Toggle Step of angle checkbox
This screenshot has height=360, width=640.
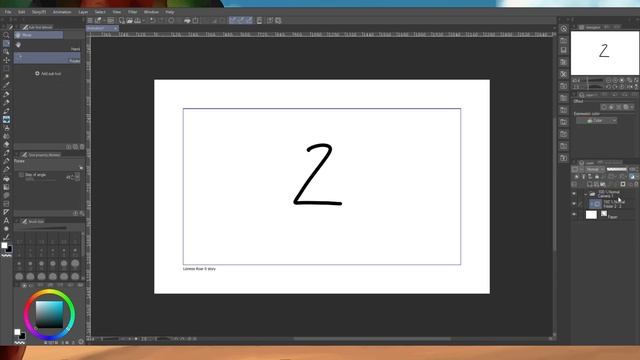(21, 175)
